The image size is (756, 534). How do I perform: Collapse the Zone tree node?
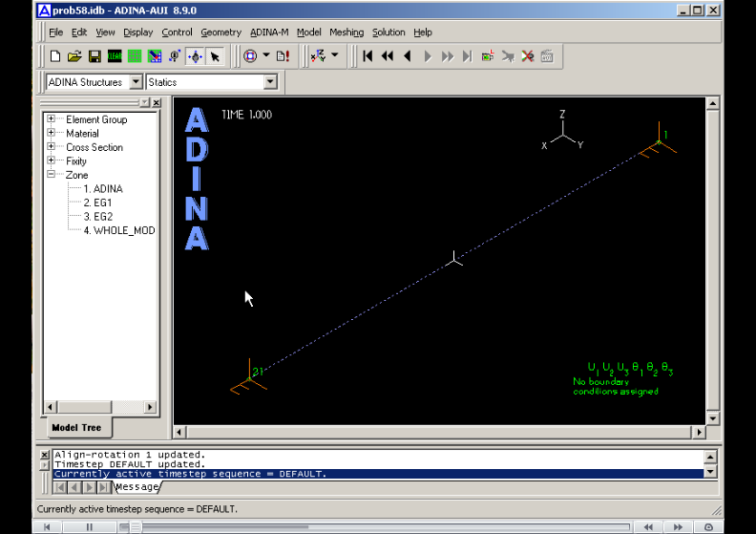pyautogui.click(x=51, y=174)
